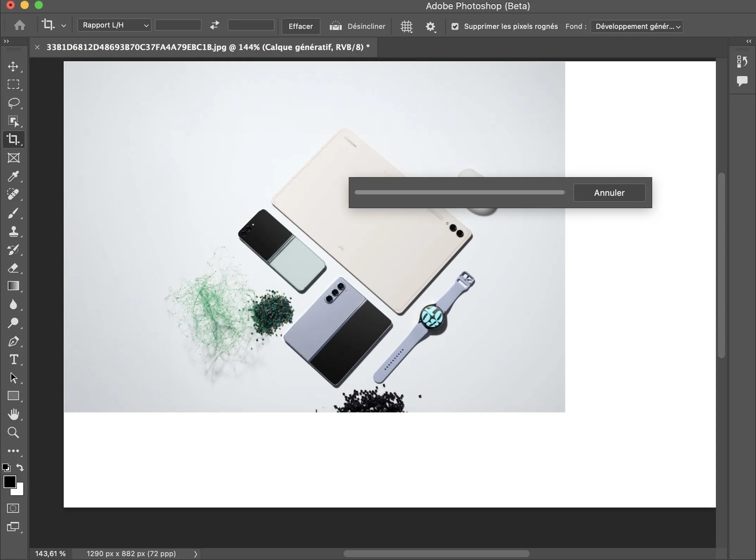
Task: Select the Pen tool
Action: (x=13, y=341)
